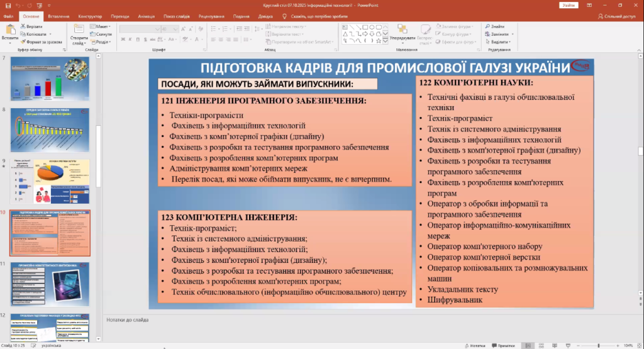Click Вирізати (Cut) scissors icon
Screen dimensions: 644x349
[x=23, y=27]
